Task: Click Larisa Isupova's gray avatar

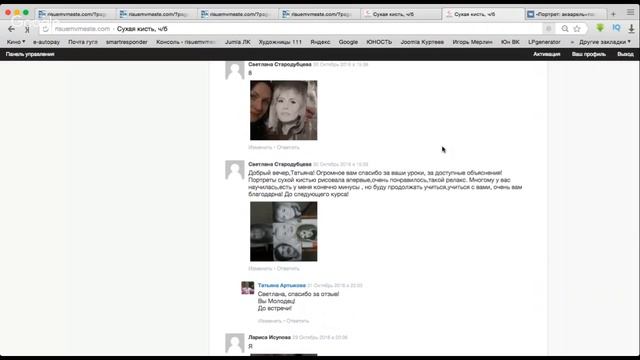Action: click(235, 343)
